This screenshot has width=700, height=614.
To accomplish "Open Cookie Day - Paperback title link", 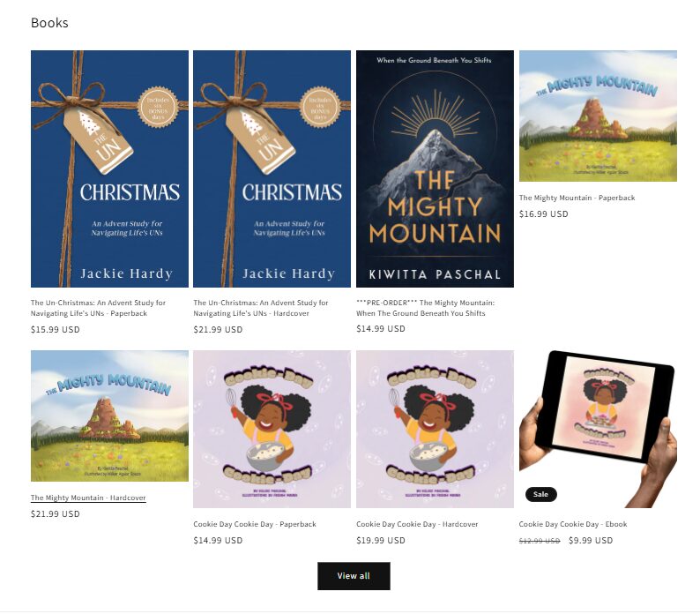I will pos(255,524).
